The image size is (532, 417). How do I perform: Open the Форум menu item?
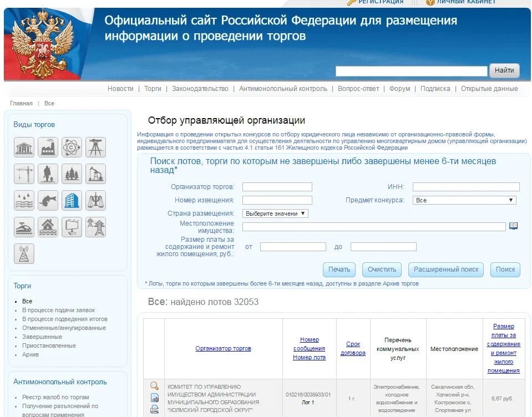coord(399,88)
